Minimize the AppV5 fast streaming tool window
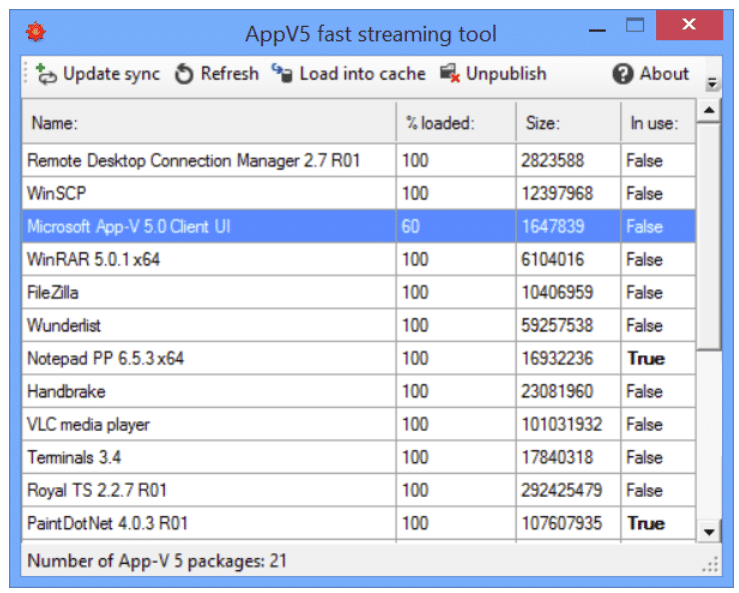This screenshot has width=739, height=593. click(597, 31)
